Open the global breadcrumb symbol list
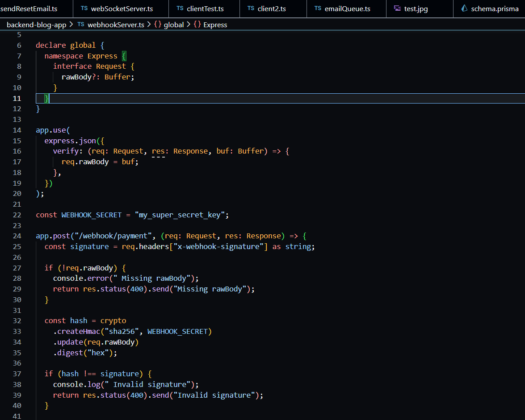525x420 pixels. coord(174,25)
